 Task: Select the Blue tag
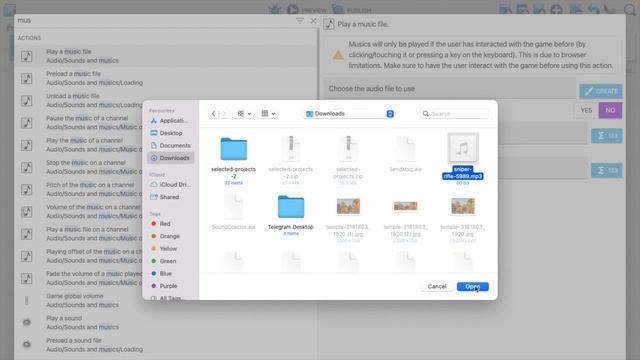click(162, 273)
